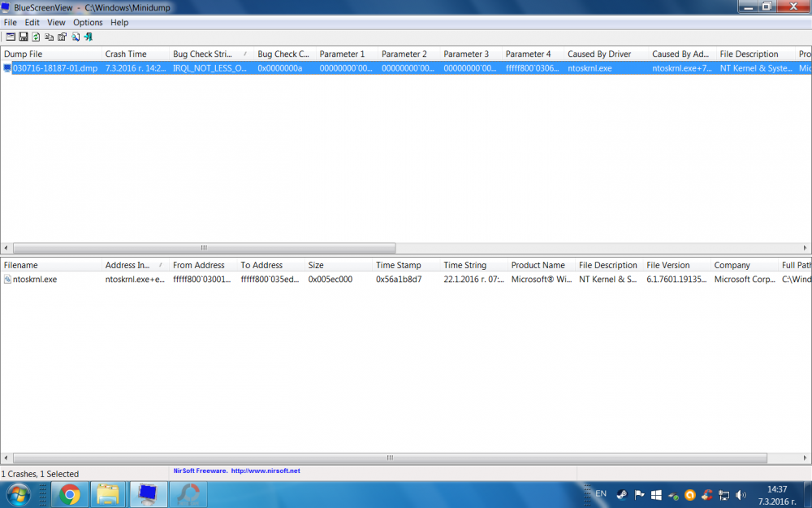The image size is (812, 508).
Task: Sort by Bug Check String column header
Action: point(211,54)
